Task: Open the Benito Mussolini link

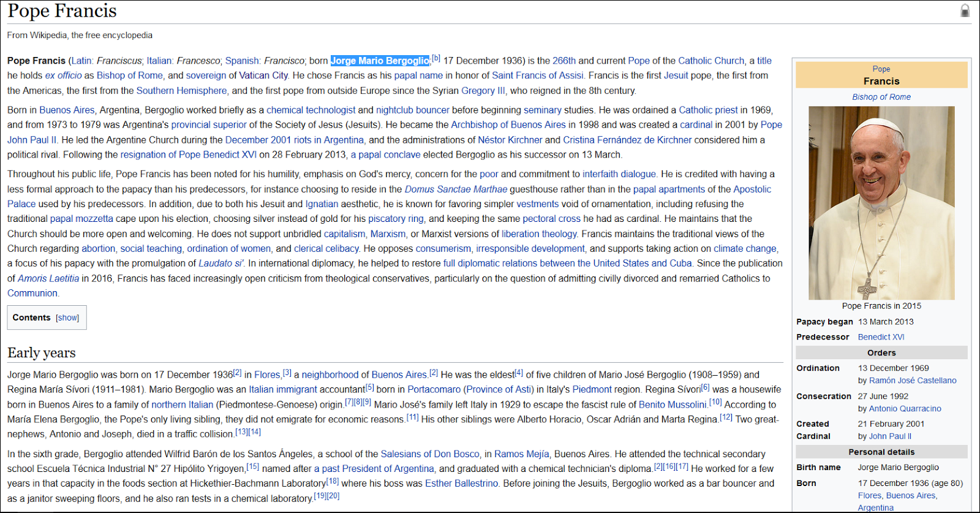Action: 673,405
